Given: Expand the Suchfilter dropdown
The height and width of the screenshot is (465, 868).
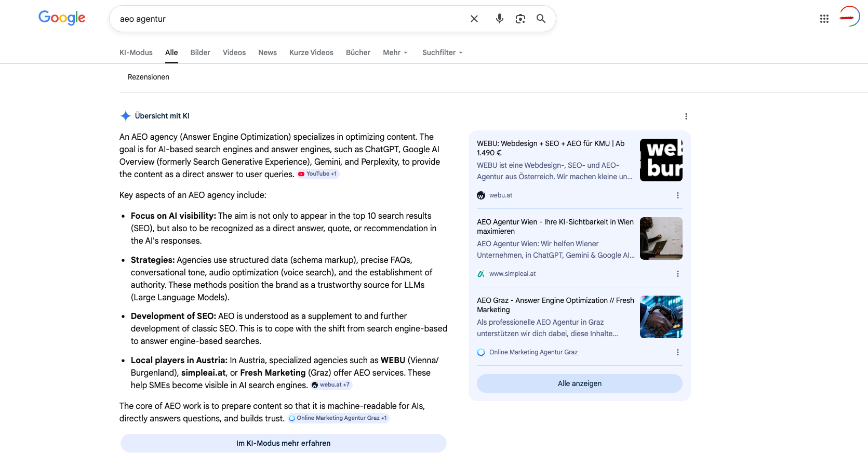Looking at the screenshot, I should tap(442, 52).
